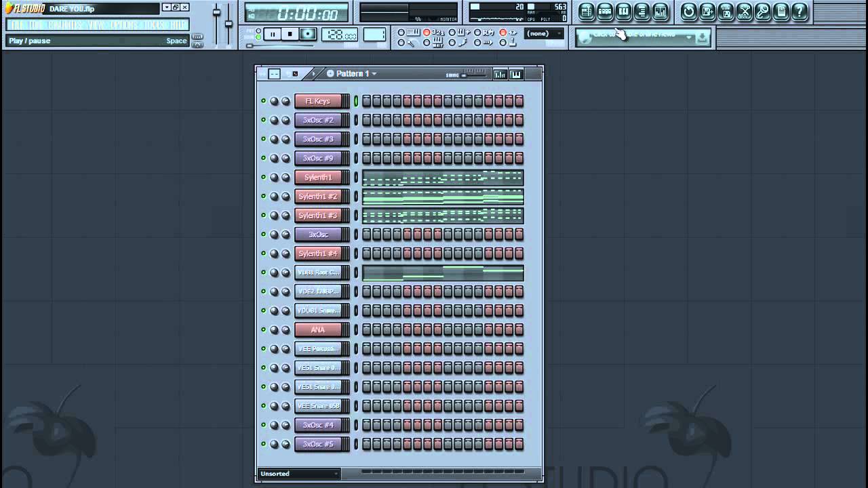The image size is (868, 488).
Task: Open the FL Keys channel button
Action: 318,101
